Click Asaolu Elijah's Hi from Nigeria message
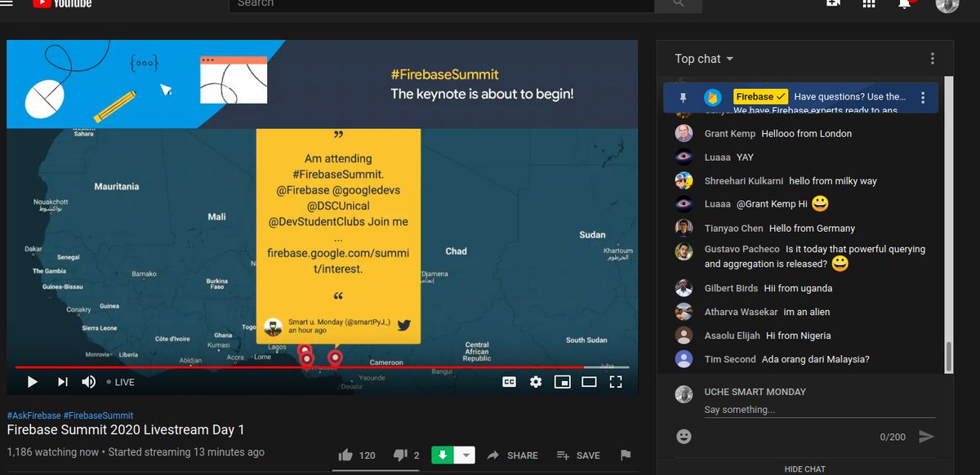This screenshot has width=980, height=475. [x=799, y=335]
